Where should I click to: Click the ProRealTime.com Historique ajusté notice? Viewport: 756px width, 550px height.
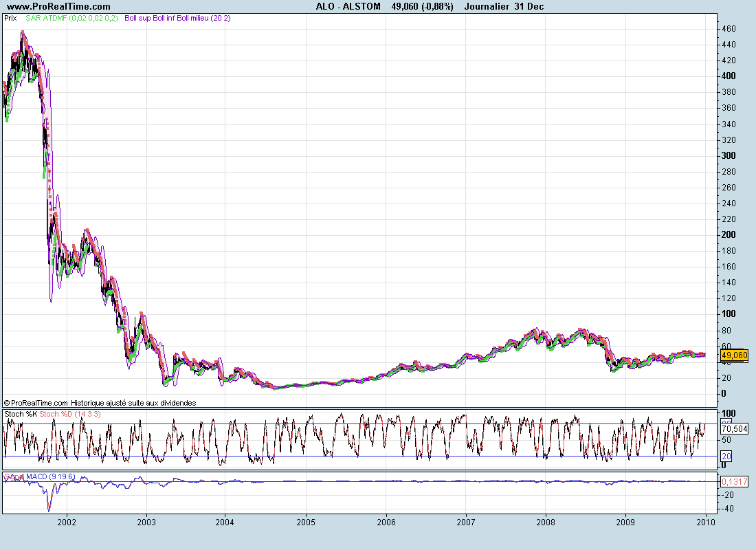click(100, 402)
